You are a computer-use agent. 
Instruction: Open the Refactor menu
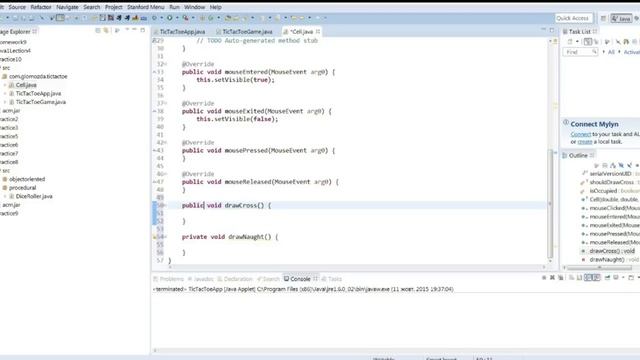[x=41, y=7]
